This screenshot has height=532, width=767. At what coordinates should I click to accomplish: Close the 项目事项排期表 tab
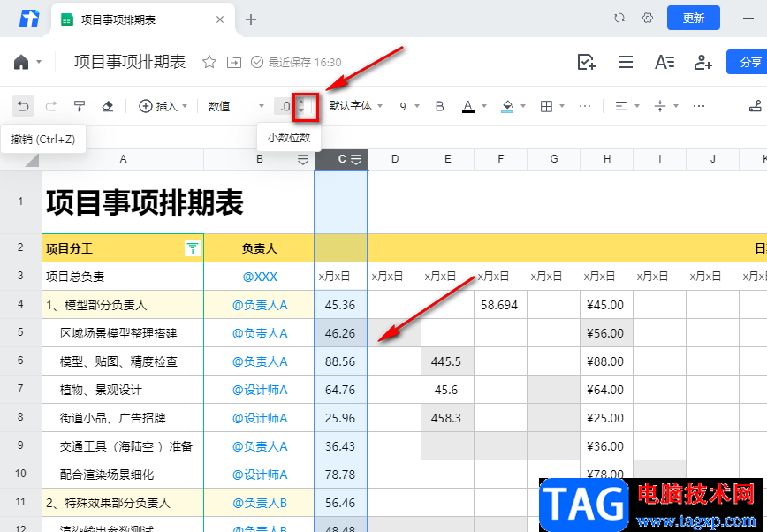[220, 19]
